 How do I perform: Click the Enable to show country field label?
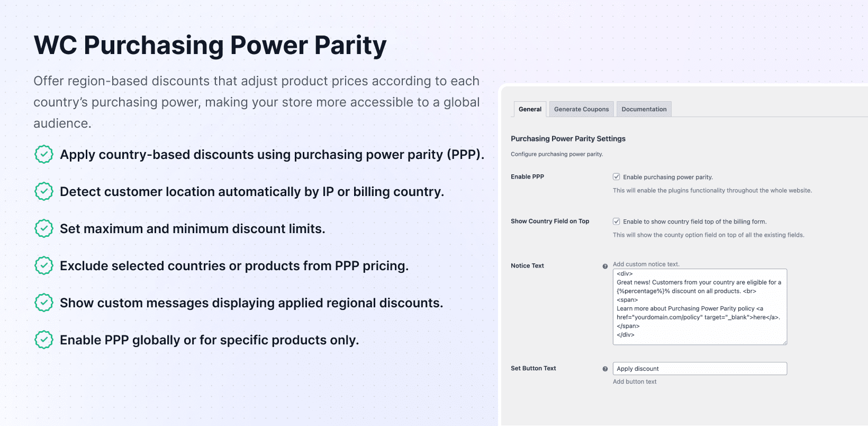[694, 221]
